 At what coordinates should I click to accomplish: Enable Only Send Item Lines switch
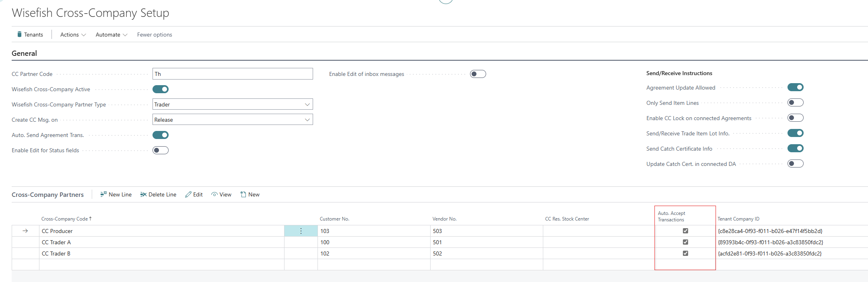pos(796,102)
